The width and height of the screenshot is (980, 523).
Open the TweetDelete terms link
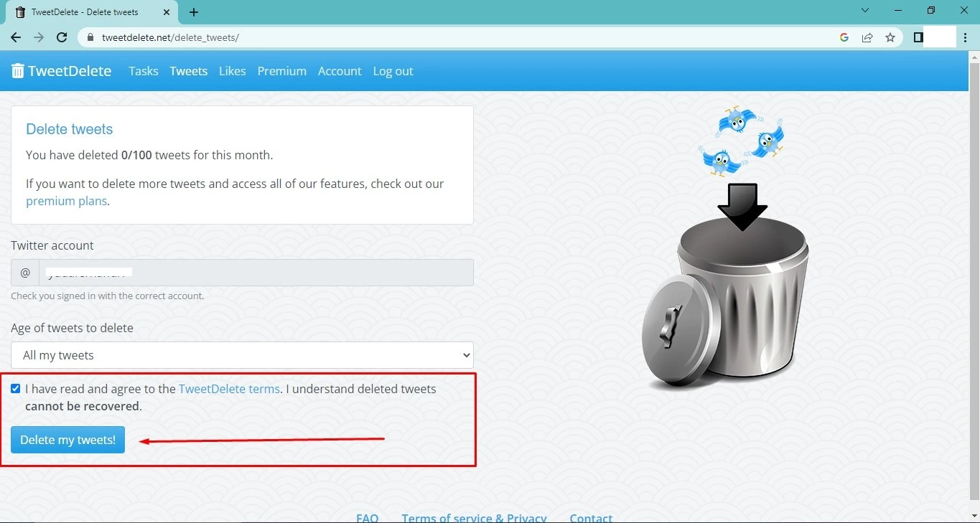click(x=229, y=389)
